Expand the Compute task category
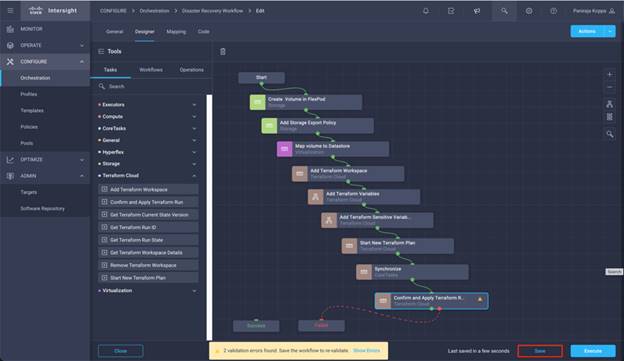Image resolution: width=624 pixels, height=361 pixels. click(194, 117)
